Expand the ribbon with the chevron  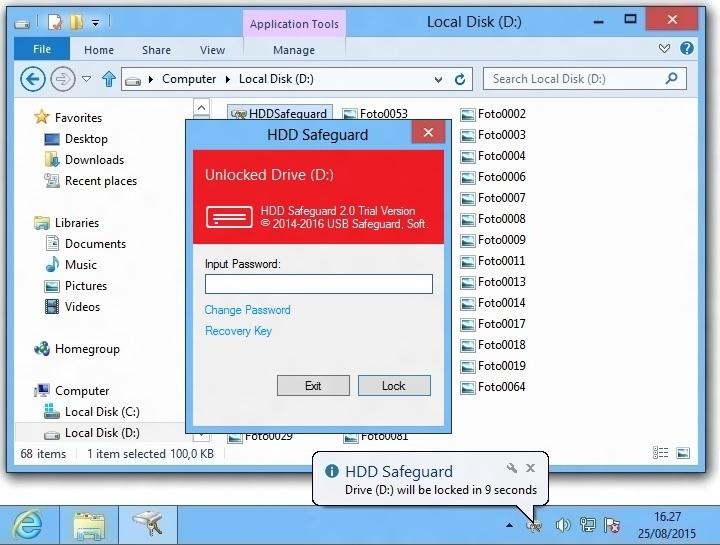click(664, 49)
